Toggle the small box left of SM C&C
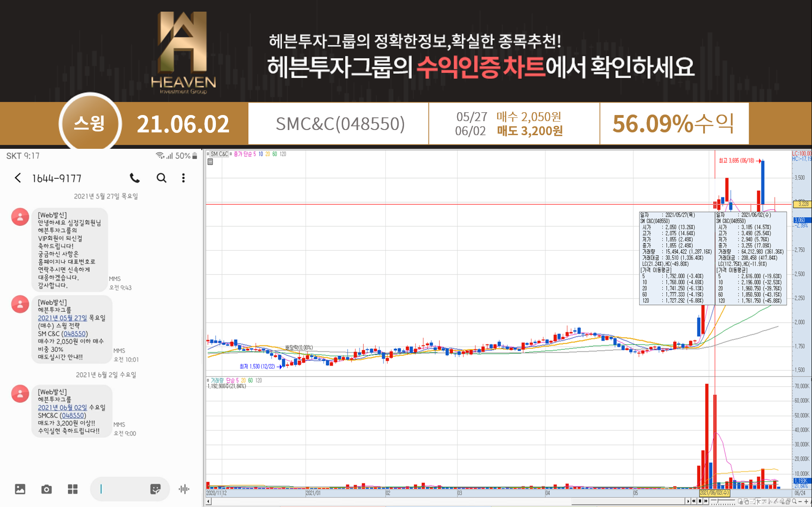 [208, 154]
